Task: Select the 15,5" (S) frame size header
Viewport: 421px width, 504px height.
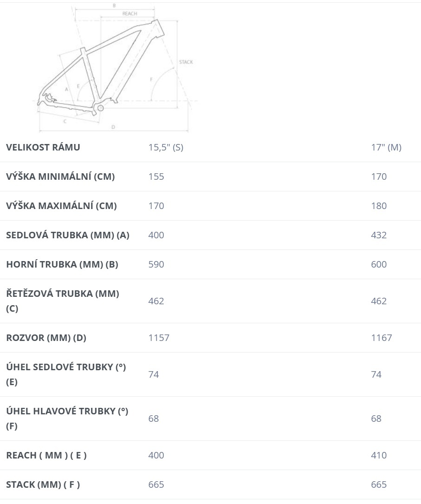Action: pos(166,147)
